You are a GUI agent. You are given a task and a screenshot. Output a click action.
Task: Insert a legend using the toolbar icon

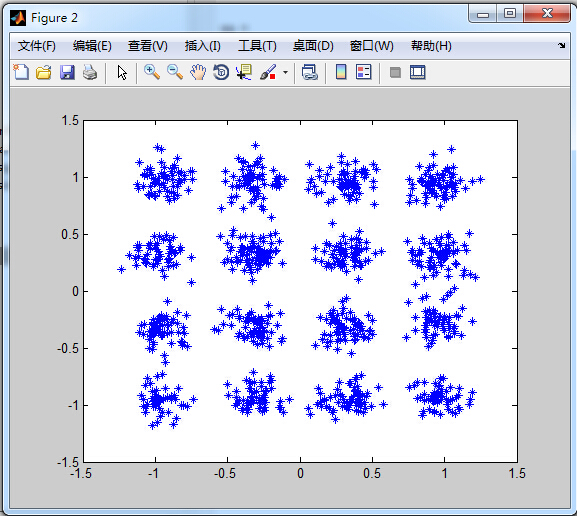pos(364,72)
